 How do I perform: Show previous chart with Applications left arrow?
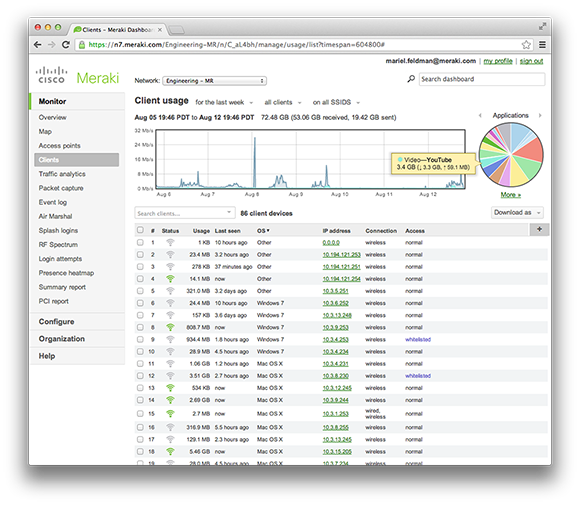(x=480, y=115)
